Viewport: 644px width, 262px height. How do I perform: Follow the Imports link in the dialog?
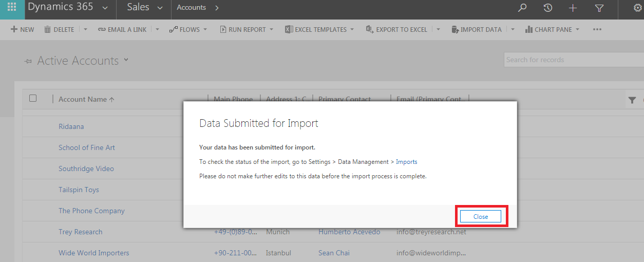[407, 162]
